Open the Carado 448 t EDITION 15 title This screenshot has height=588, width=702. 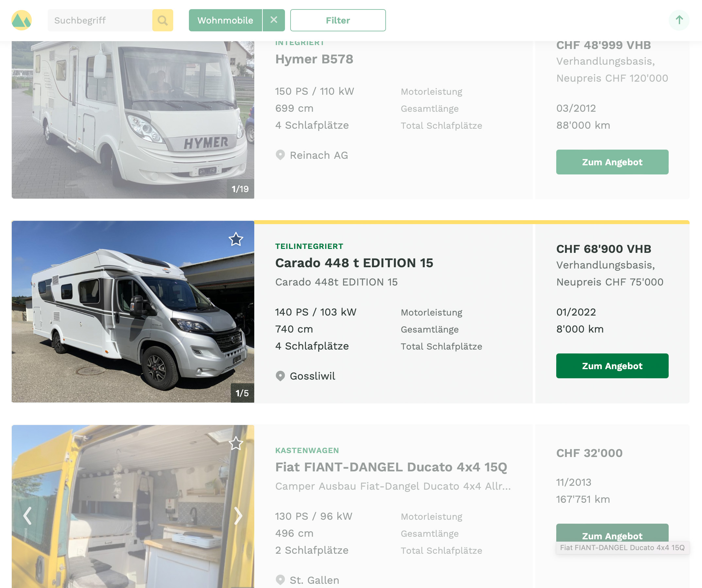pos(354,263)
